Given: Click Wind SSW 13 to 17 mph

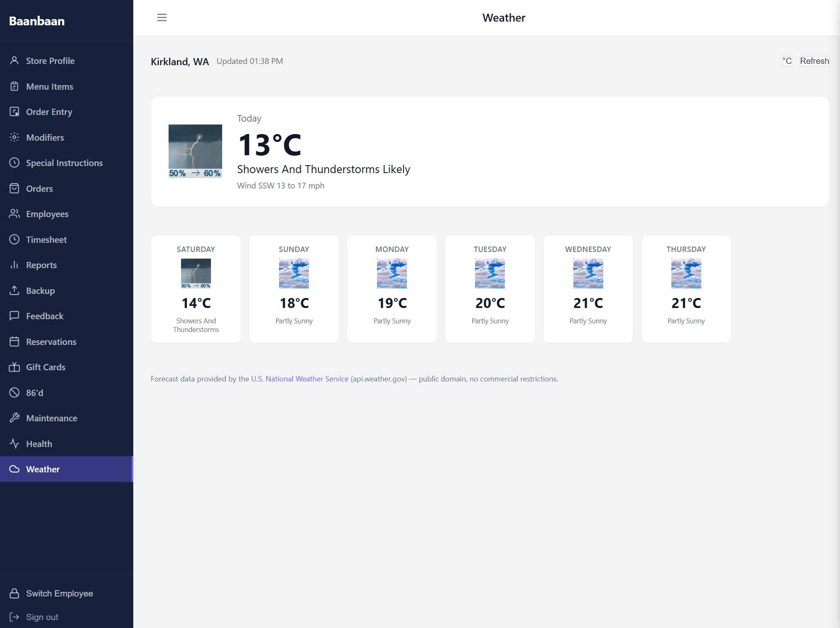Looking at the screenshot, I should point(281,186).
